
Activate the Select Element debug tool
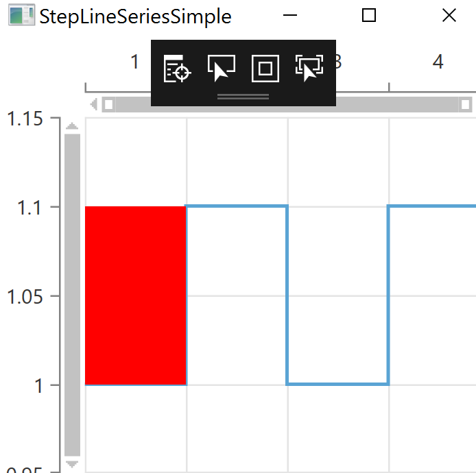click(x=221, y=69)
